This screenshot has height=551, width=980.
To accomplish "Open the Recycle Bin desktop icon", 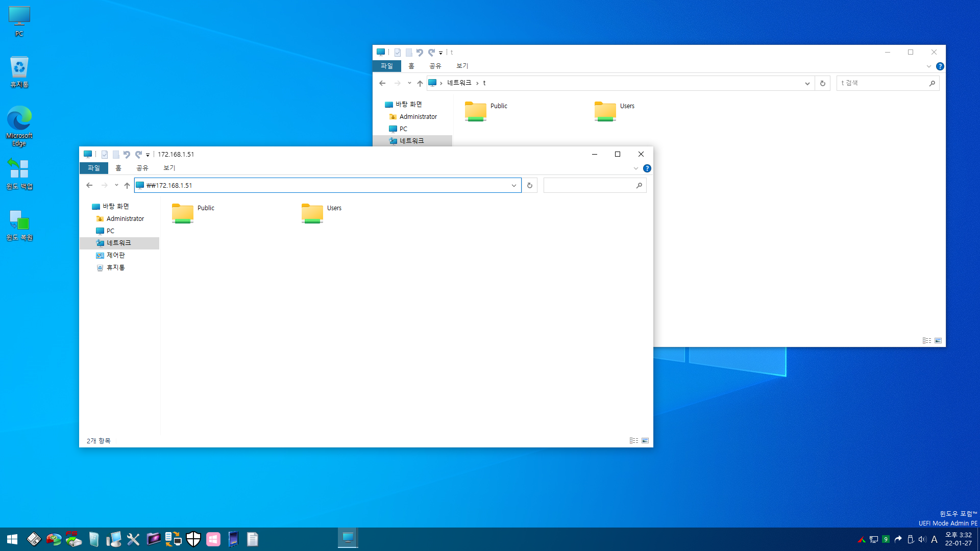I will (19, 72).
